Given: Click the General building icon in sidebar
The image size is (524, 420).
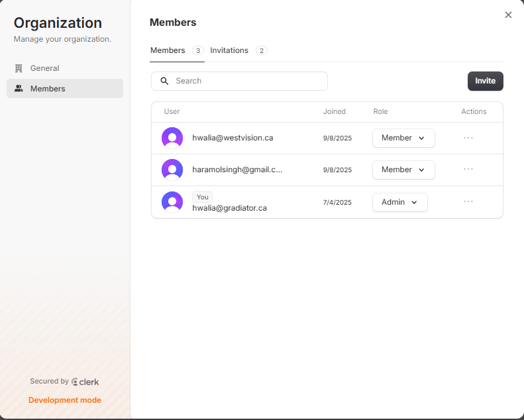Looking at the screenshot, I should (x=19, y=68).
